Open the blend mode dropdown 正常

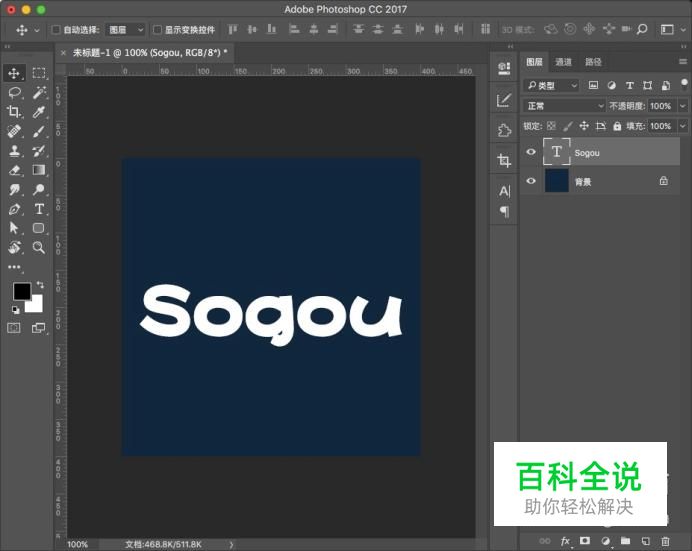click(564, 106)
